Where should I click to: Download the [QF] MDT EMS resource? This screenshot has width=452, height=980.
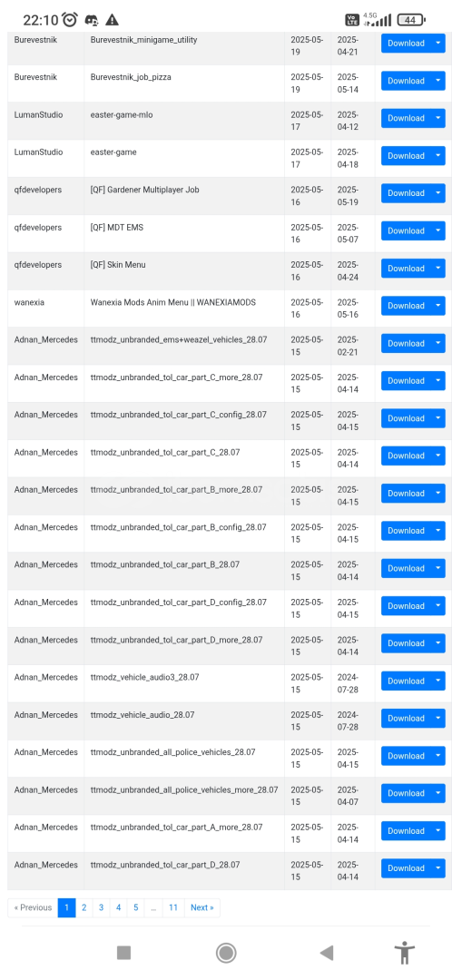point(406,230)
